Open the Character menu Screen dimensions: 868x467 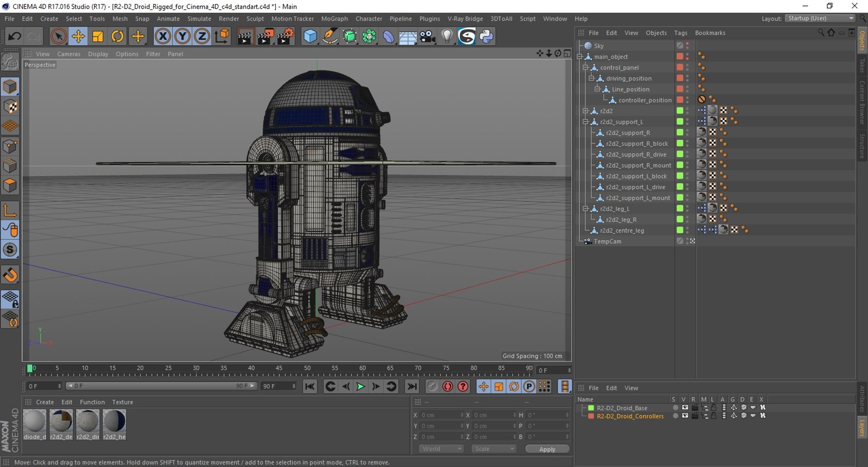pyautogui.click(x=368, y=19)
